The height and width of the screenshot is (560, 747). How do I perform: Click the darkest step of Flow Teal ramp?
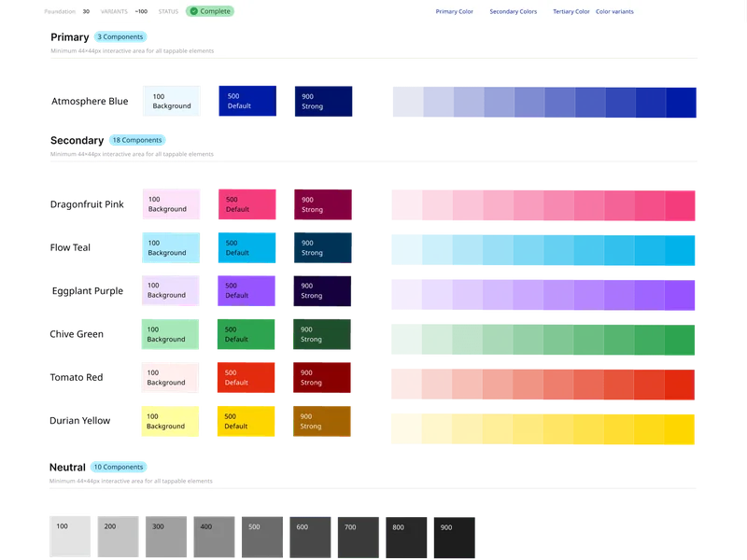(x=680, y=250)
